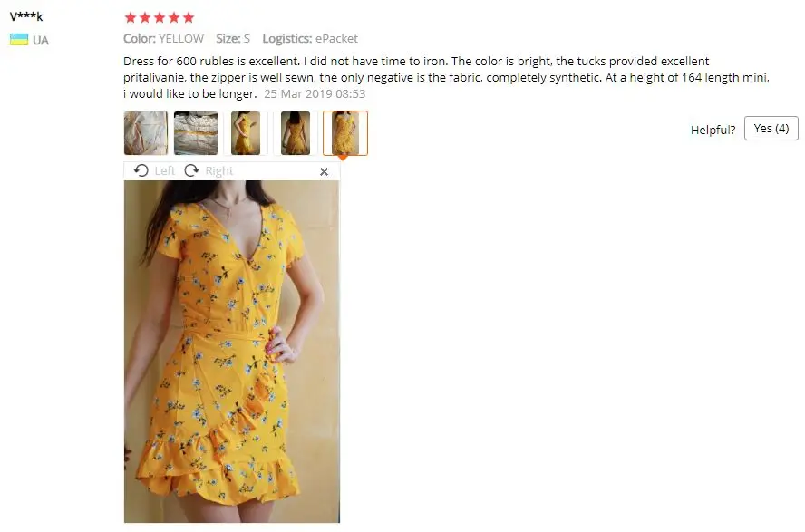Click the rotate left arrow icon
This screenshot has width=805, height=532.
pos(141,170)
